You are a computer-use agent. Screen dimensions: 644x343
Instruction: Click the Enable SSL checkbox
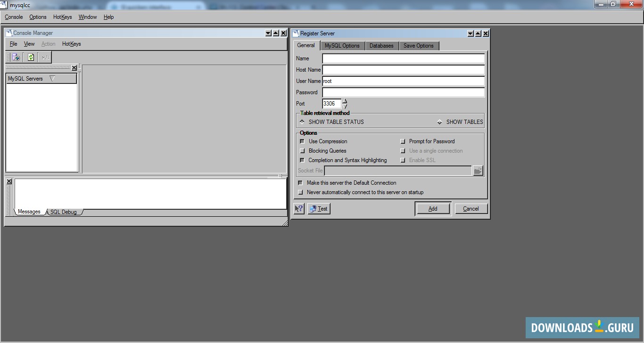tap(403, 160)
